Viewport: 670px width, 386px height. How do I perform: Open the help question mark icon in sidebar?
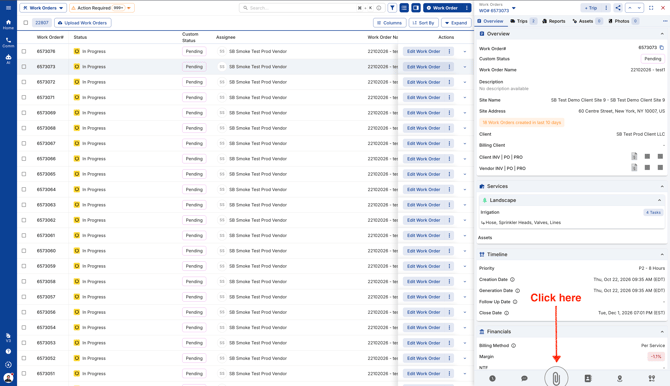[x=8, y=351]
